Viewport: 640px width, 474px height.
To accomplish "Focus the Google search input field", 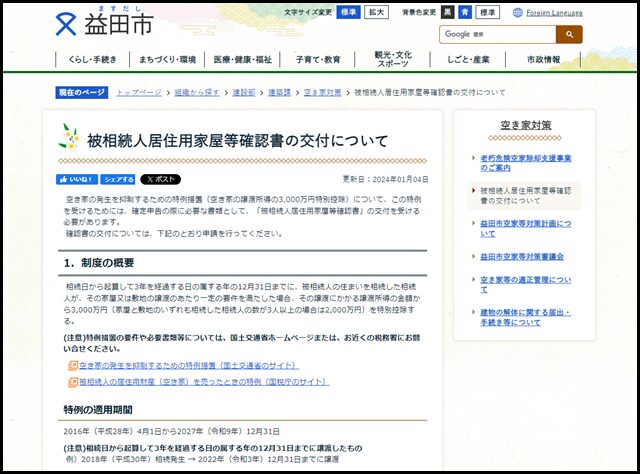I will 498,35.
